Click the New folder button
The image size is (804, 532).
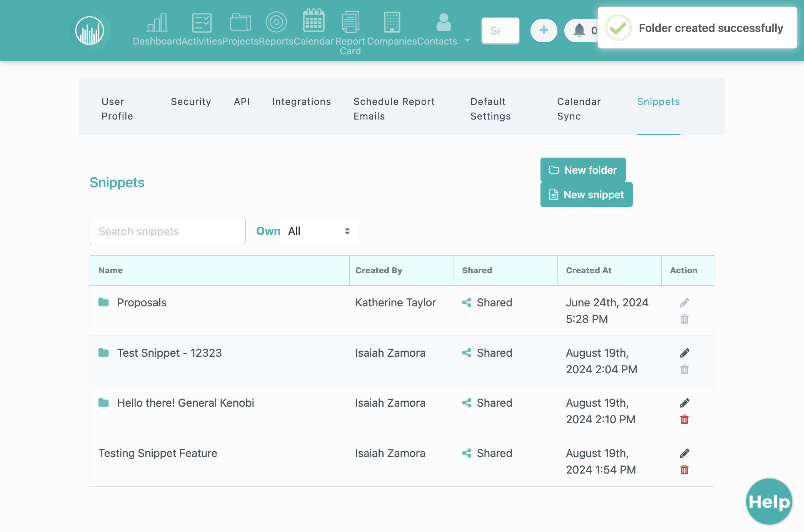pyautogui.click(x=583, y=170)
